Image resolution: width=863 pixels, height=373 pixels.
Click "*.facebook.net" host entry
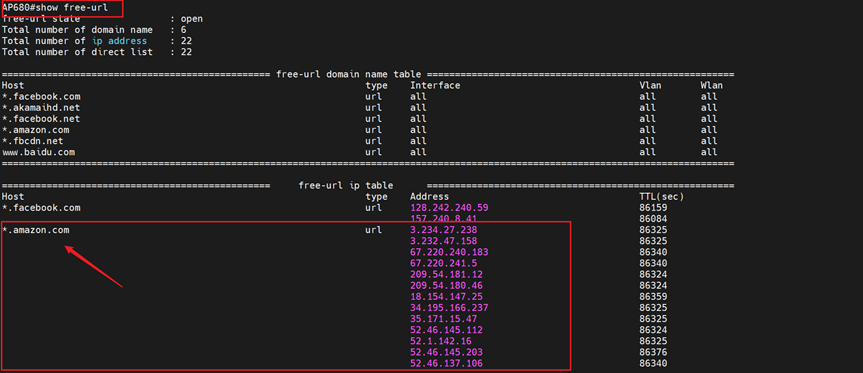click(x=41, y=118)
